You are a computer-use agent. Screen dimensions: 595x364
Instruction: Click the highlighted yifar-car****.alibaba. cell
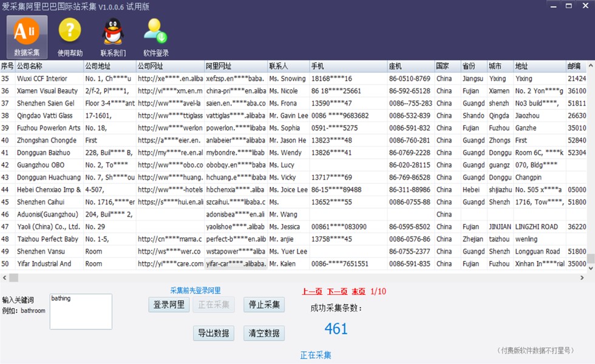[x=236, y=264]
